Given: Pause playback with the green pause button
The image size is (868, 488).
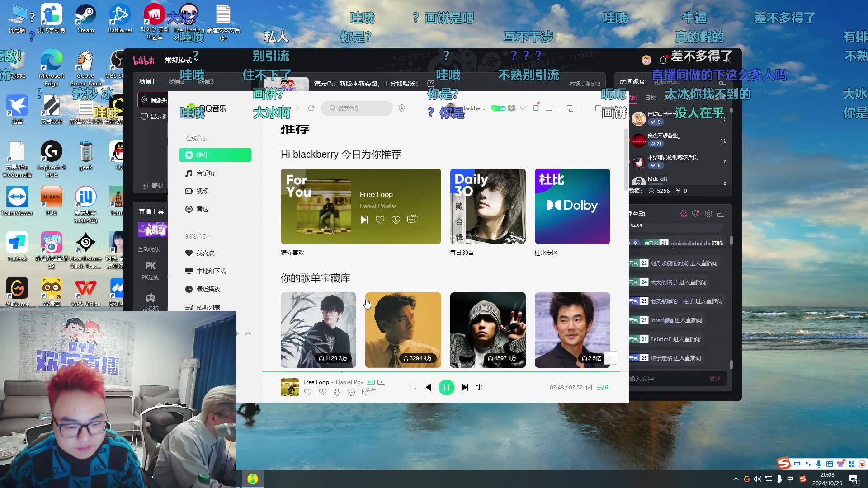Looking at the screenshot, I should (446, 387).
